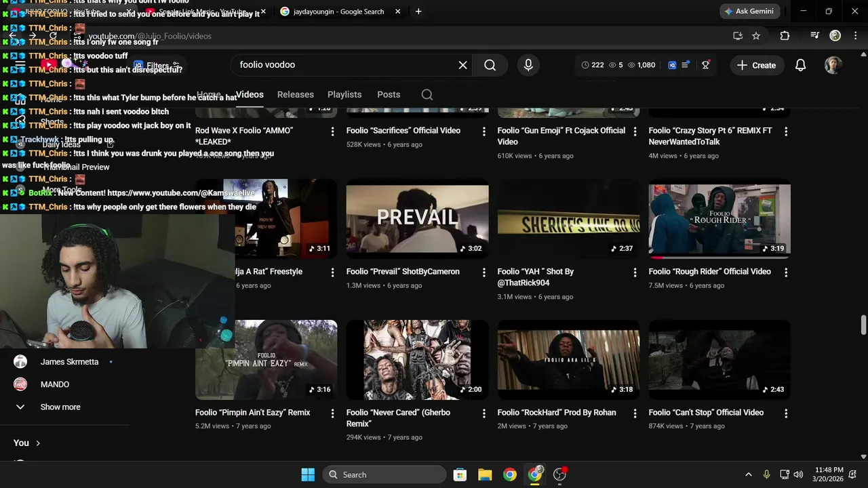Click the Windows taskbar Search box
Image resolution: width=868 pixels, height=488 pixels.
[x=384, y=474]
